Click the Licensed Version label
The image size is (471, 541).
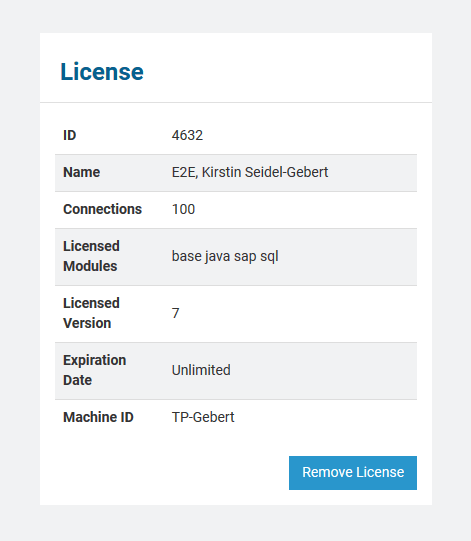(x=91, y=313)
